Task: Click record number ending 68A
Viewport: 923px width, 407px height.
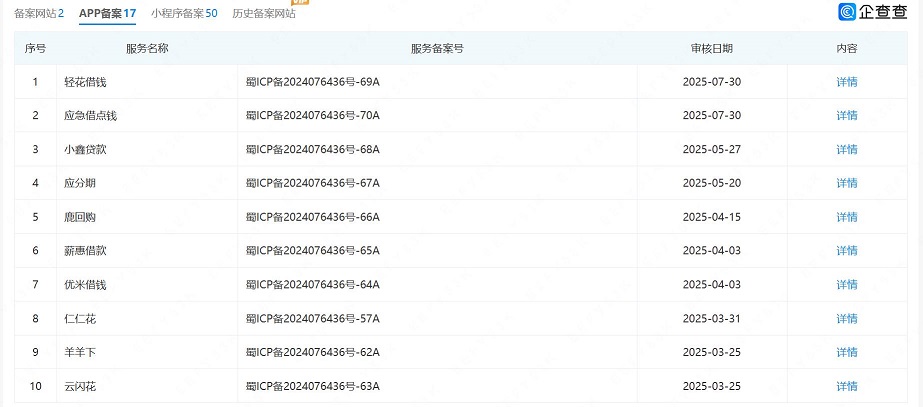Action: click(x=313, y=150)
